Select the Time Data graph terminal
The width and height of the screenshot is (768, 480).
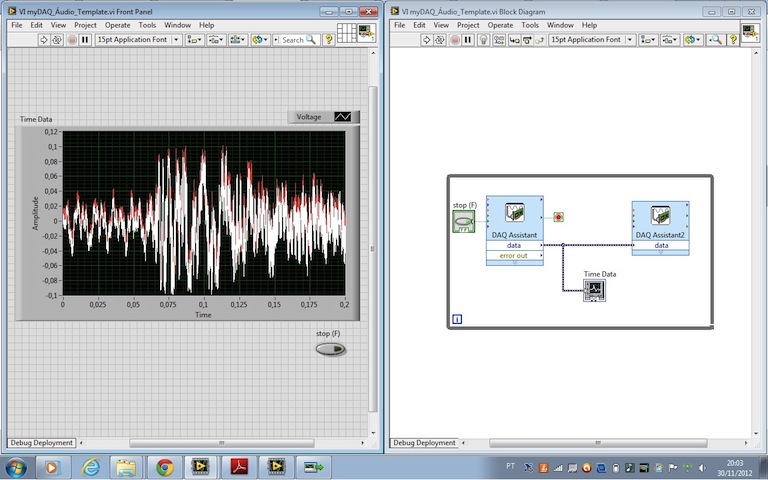coord(595,290)
